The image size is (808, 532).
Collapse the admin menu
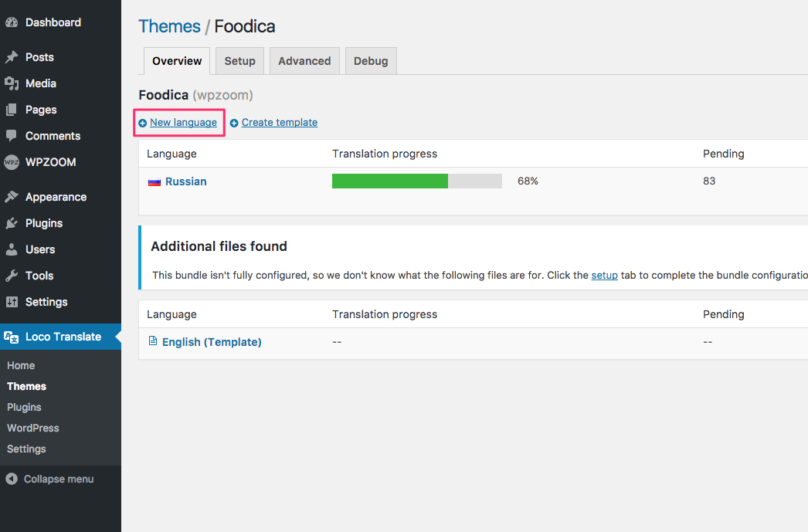[50, 479]
